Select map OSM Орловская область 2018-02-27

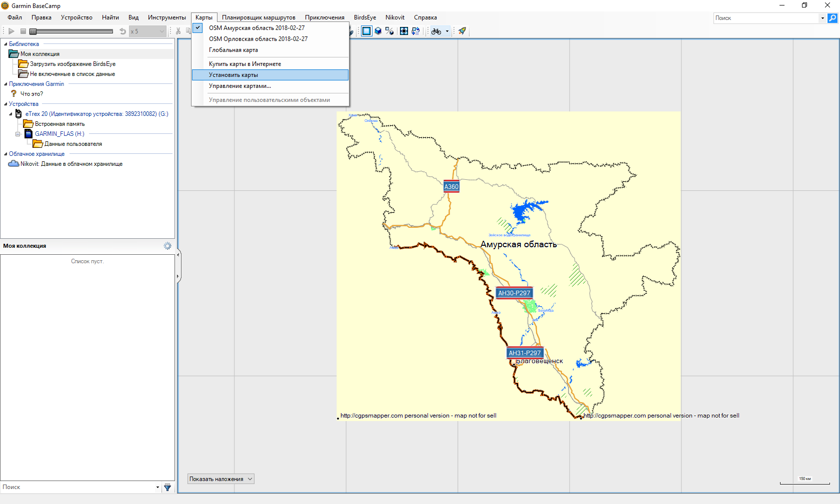(270, 39)
